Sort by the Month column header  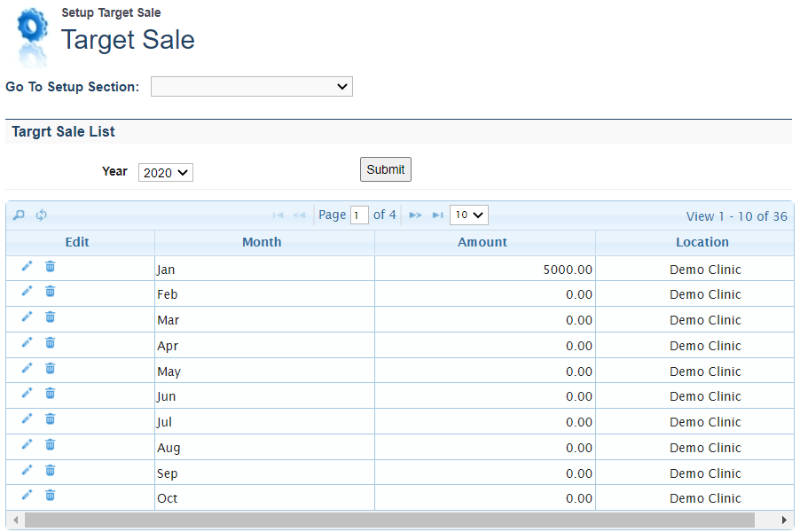click(262, 242)
